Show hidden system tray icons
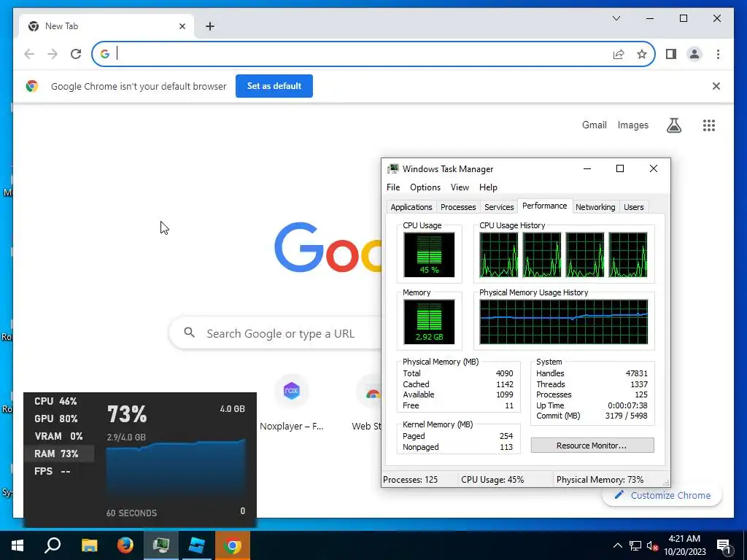The height and width of the screenshot is (560, 747). (x=617, y=545)
